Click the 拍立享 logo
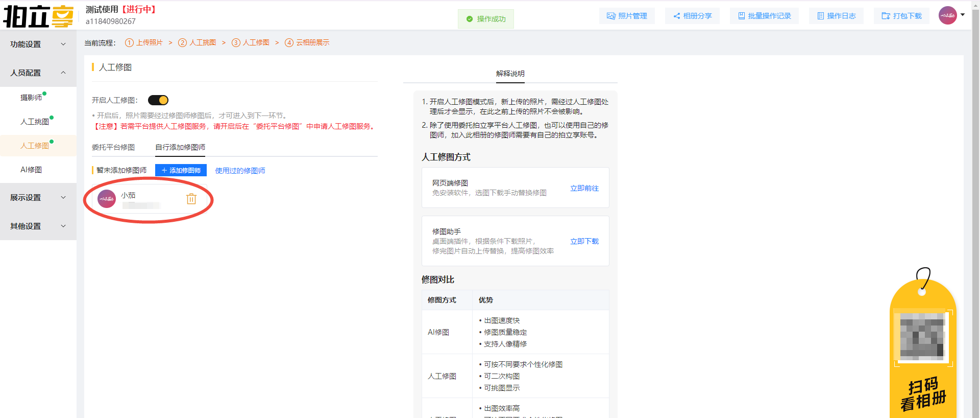 click(x=38, y=16)
